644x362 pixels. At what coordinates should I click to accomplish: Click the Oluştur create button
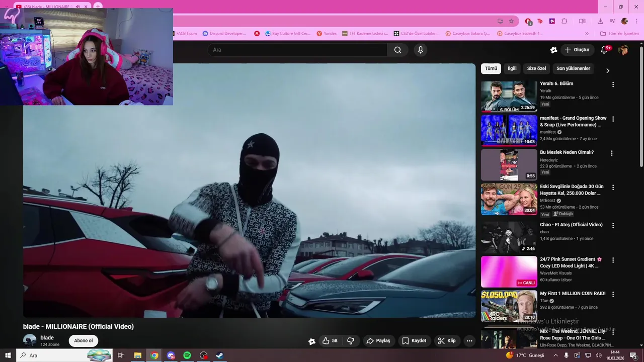[577, 50]
